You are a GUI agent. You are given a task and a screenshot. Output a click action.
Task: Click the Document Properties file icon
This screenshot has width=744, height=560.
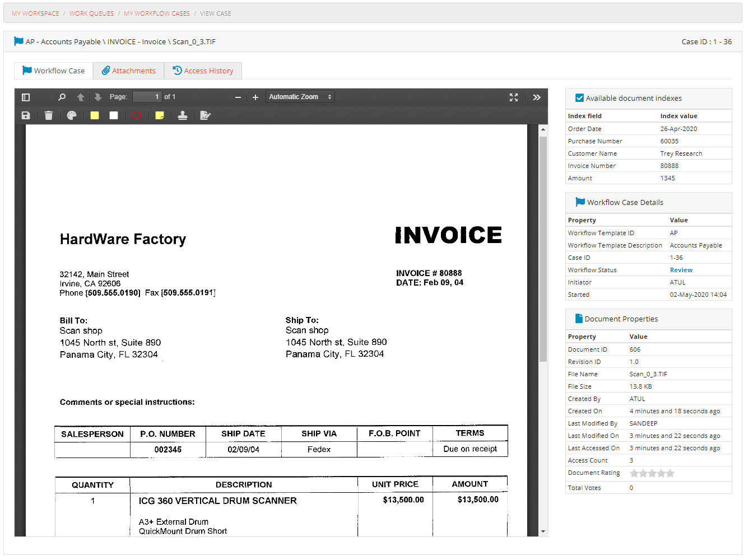click(579, 318)
